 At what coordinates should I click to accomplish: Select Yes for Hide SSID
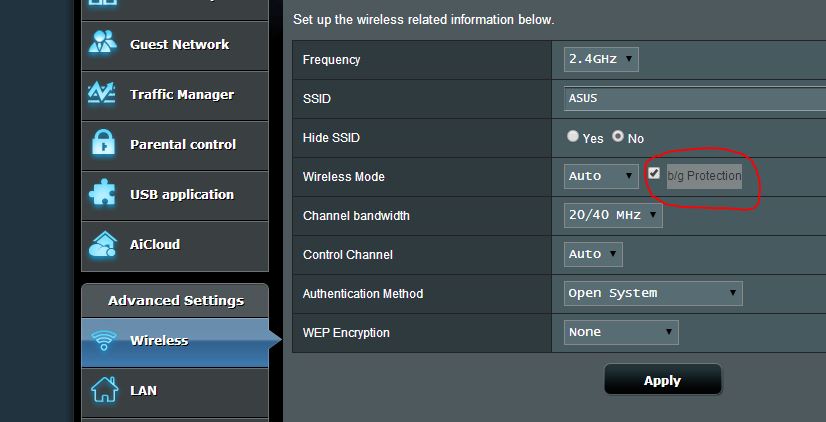573,136
